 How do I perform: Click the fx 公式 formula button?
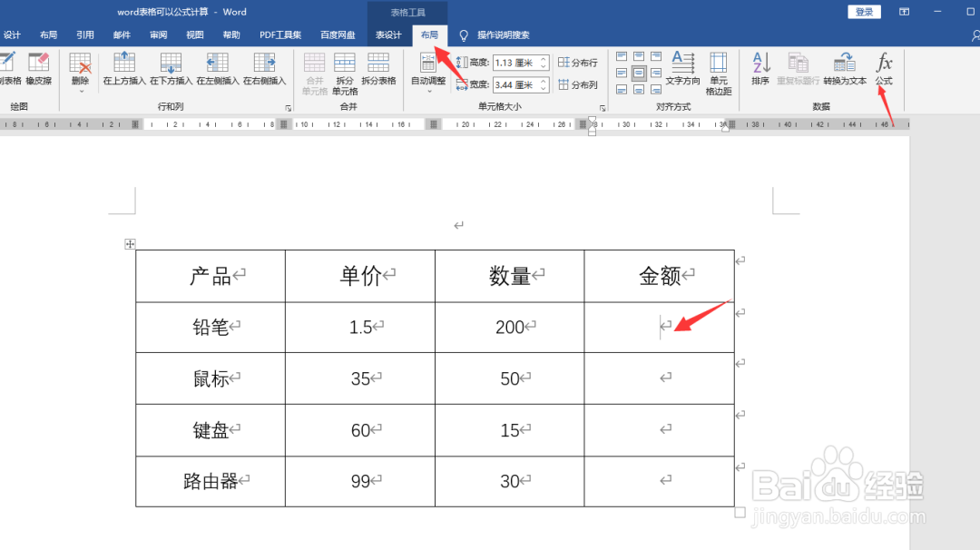884,69
